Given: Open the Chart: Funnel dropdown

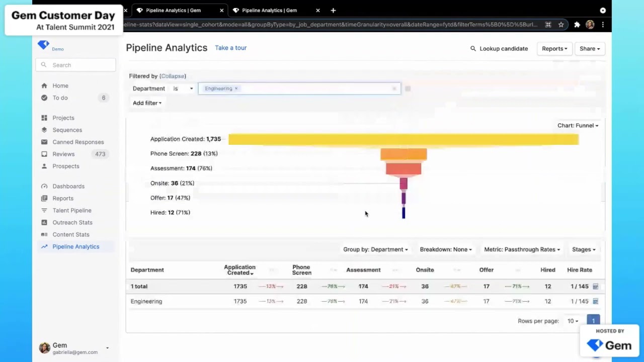Looking at the screenshot, I should pos(578,126).
